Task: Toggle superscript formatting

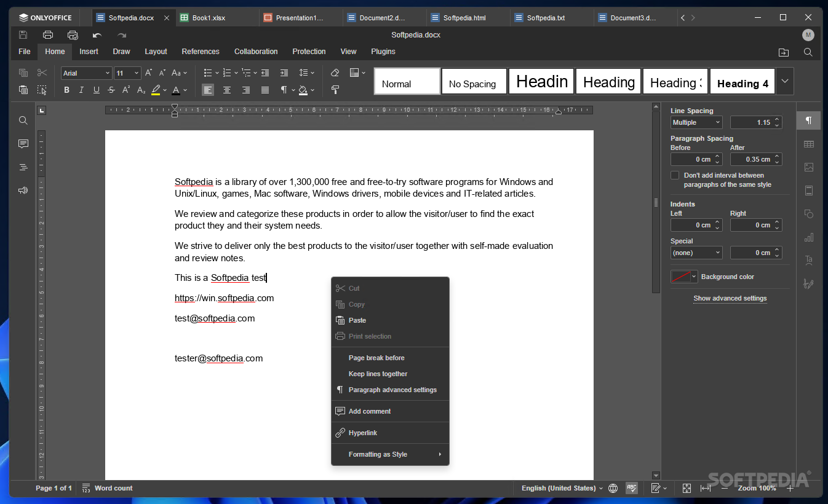Action: point(126,90)
